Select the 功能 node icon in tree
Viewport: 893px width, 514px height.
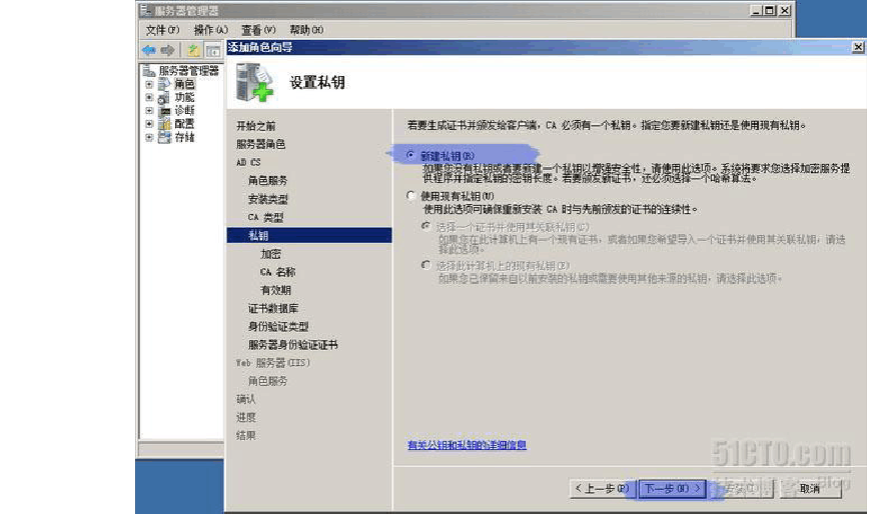pyautogui.click(x=164, y=98)
